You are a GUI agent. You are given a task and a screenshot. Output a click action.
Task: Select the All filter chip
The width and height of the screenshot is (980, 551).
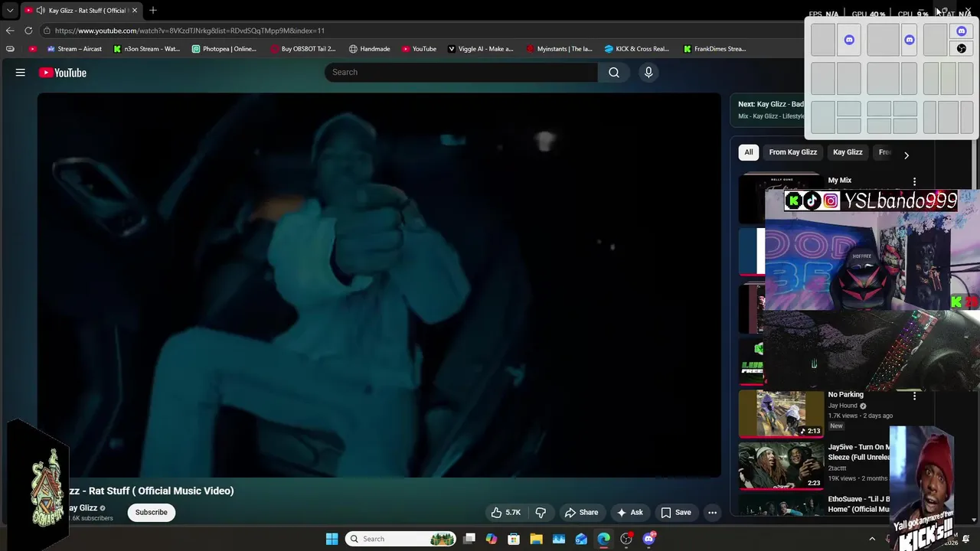749,152
